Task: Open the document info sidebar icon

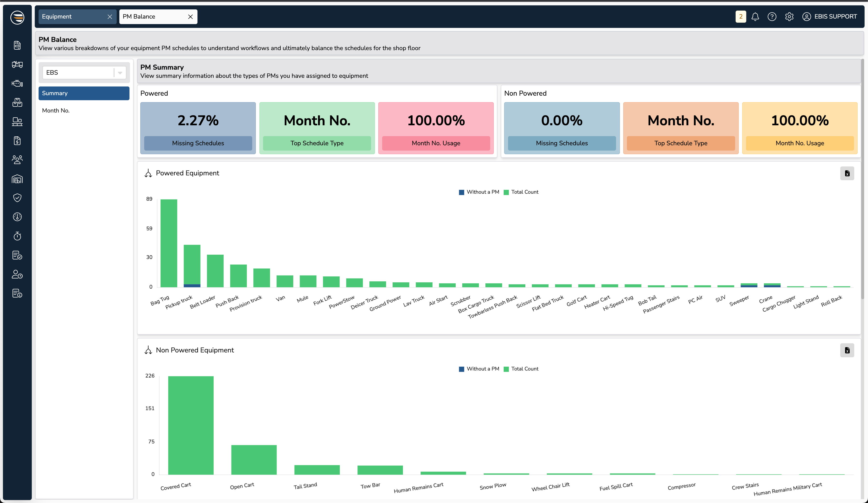Action: (17, 293)
